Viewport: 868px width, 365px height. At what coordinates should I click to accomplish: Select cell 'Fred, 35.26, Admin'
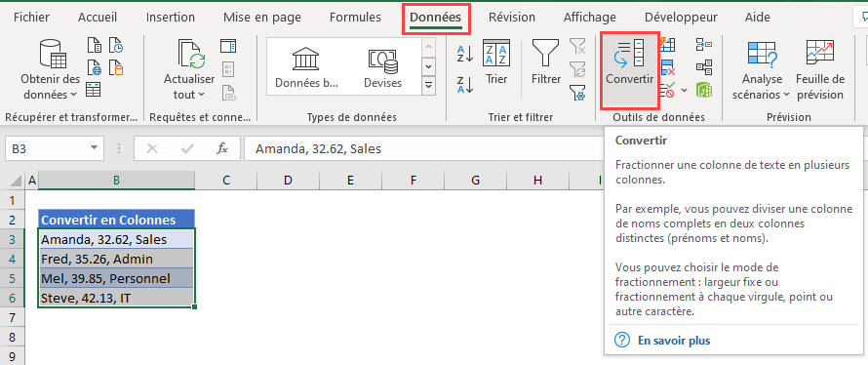pyautogui.click(x=116, y=259)
